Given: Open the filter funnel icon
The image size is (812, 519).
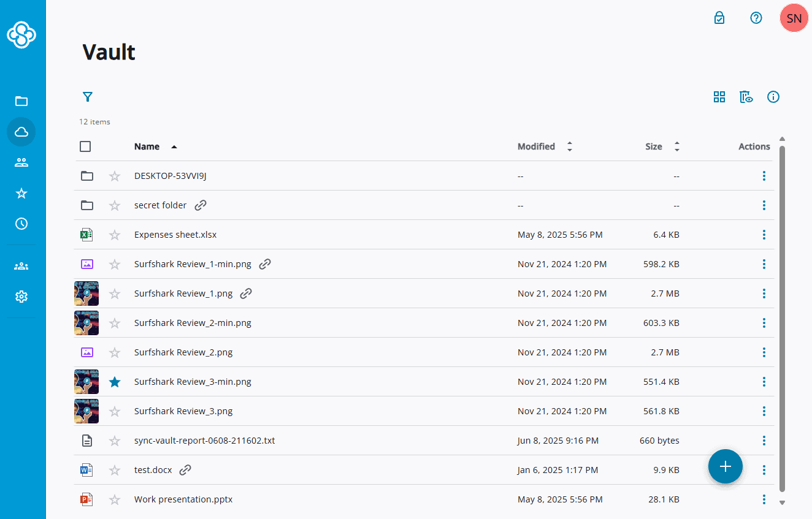Looking at the screenshot, I should [x=88, y=97].
